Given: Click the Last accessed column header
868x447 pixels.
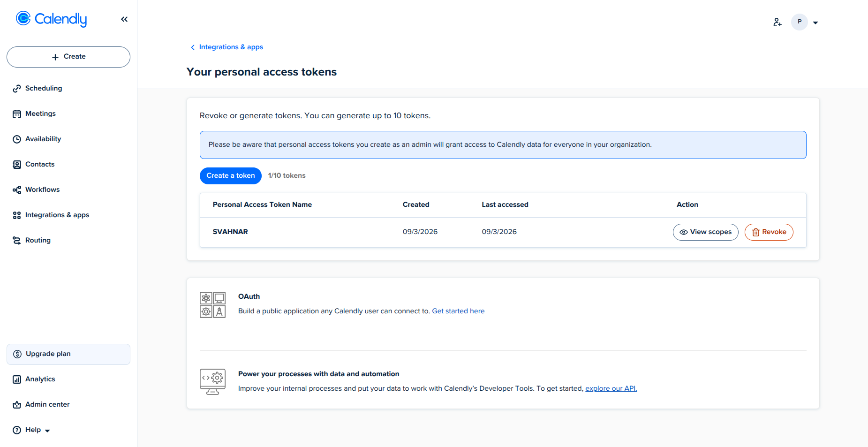Looking at the screenshot, I should point(505,205).
